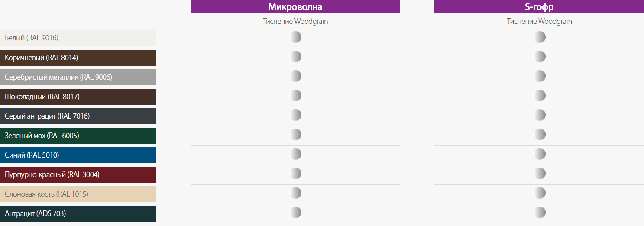Pick the Синий (RAL 5010) color swatch
The width and height of the screenshot is (644, 226).
click(78, 155)
